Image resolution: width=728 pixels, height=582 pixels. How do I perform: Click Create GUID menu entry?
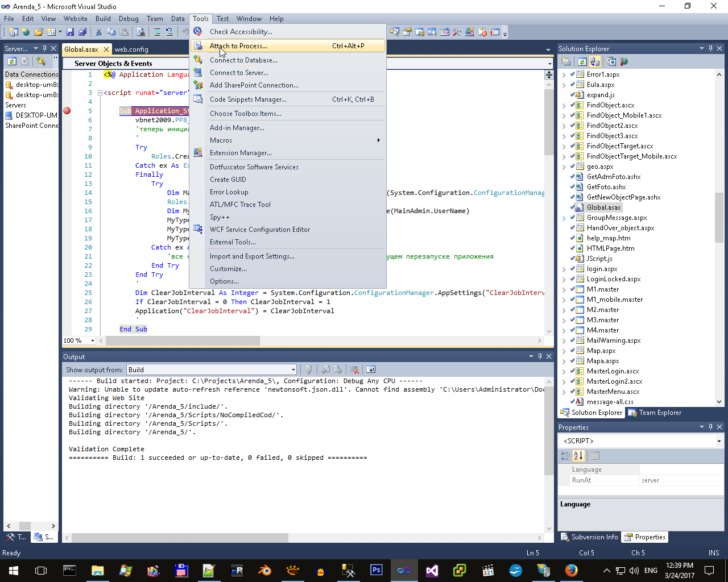click(288, 180)
